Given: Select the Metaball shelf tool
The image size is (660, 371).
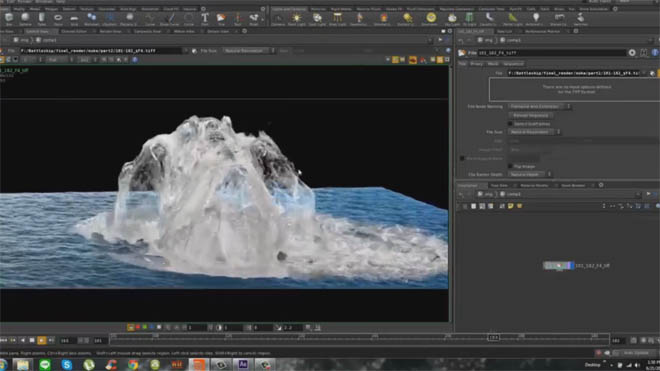Looking at the screenshot, I should 91,19.
